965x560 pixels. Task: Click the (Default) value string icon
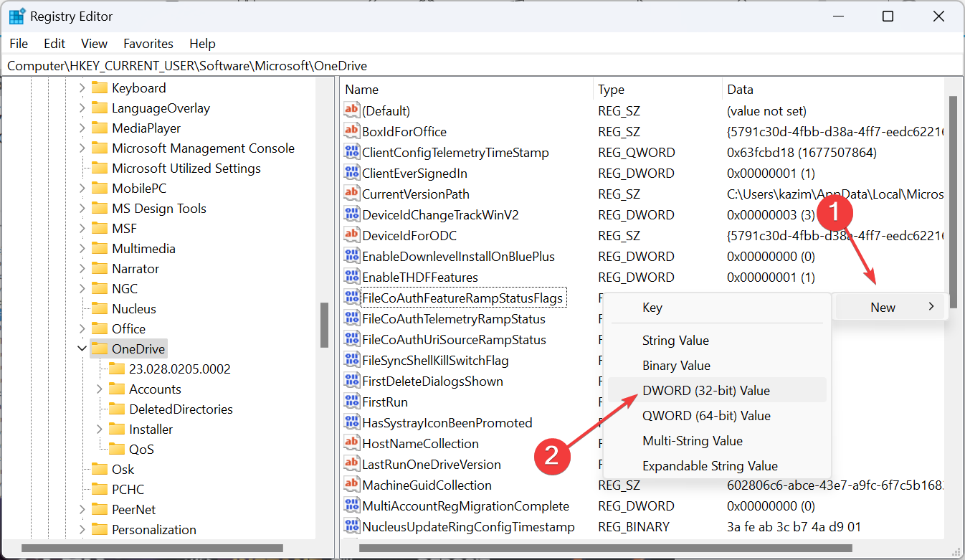(351, 110)
